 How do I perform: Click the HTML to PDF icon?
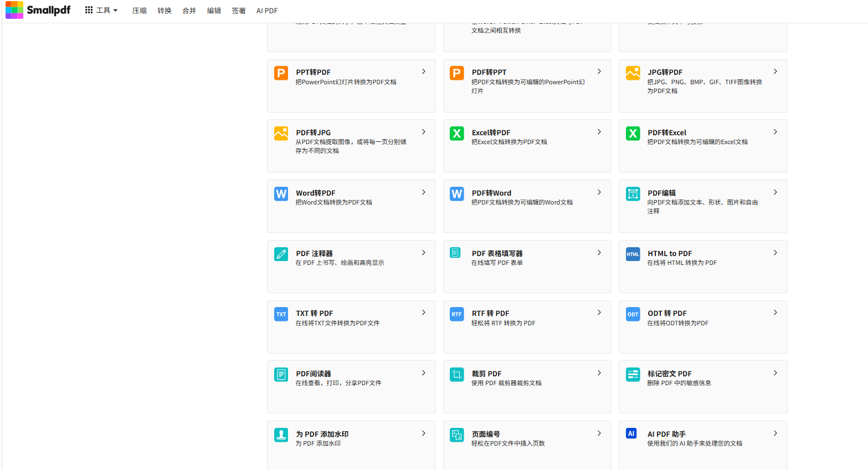pyautogui.click(x=633, y=254)
